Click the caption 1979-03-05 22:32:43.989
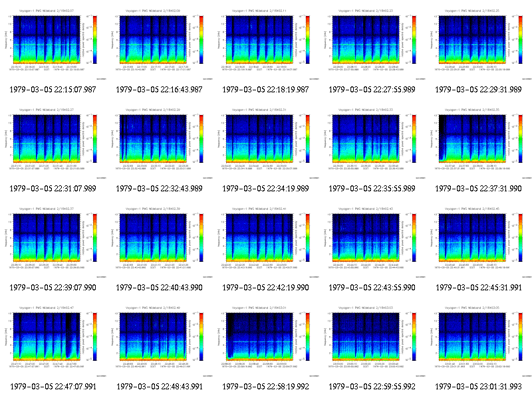This screenshot has height=396, width=532. coord(159,189)
